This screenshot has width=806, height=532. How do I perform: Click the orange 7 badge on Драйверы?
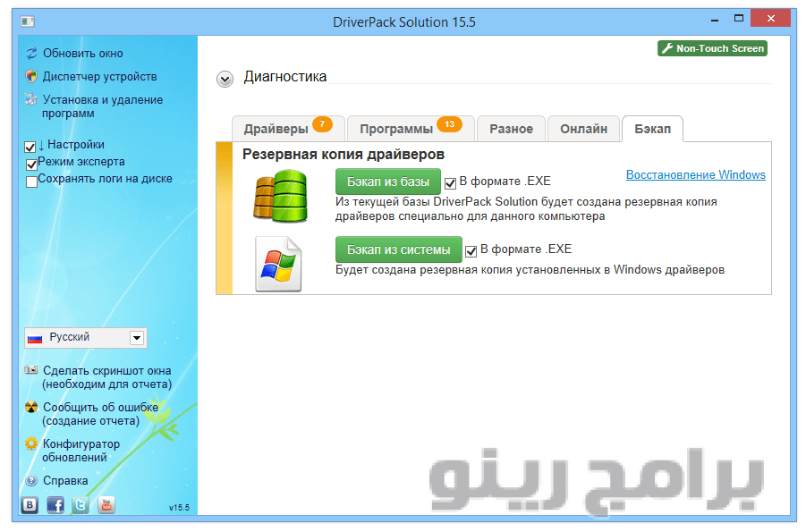point(322,124)
